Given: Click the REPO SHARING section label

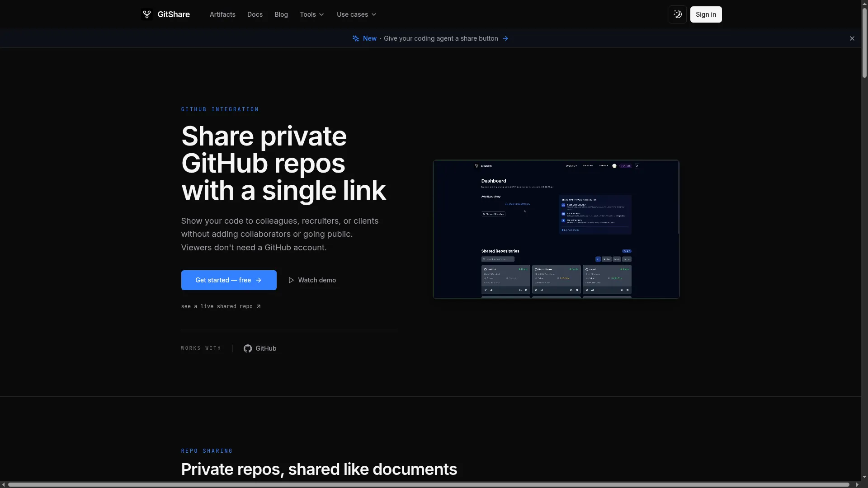Looking at the screenshot, I should coord(207,451).
